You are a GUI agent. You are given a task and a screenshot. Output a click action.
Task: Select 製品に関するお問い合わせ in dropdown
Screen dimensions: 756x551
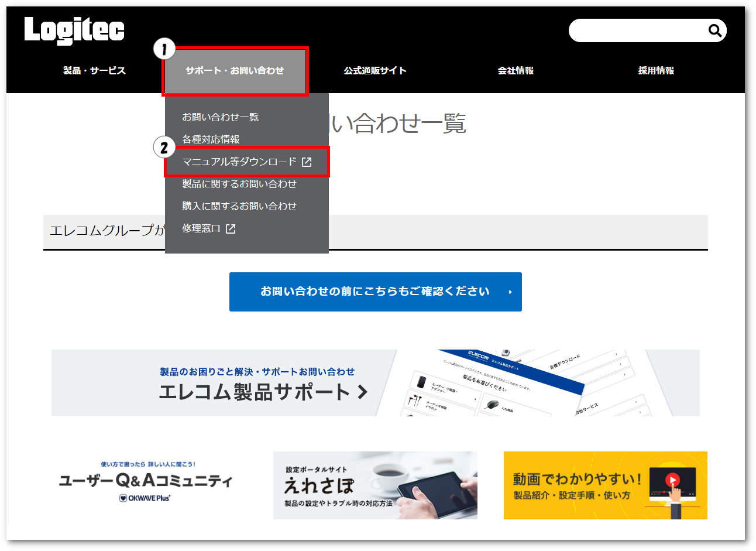coord(239,184)
